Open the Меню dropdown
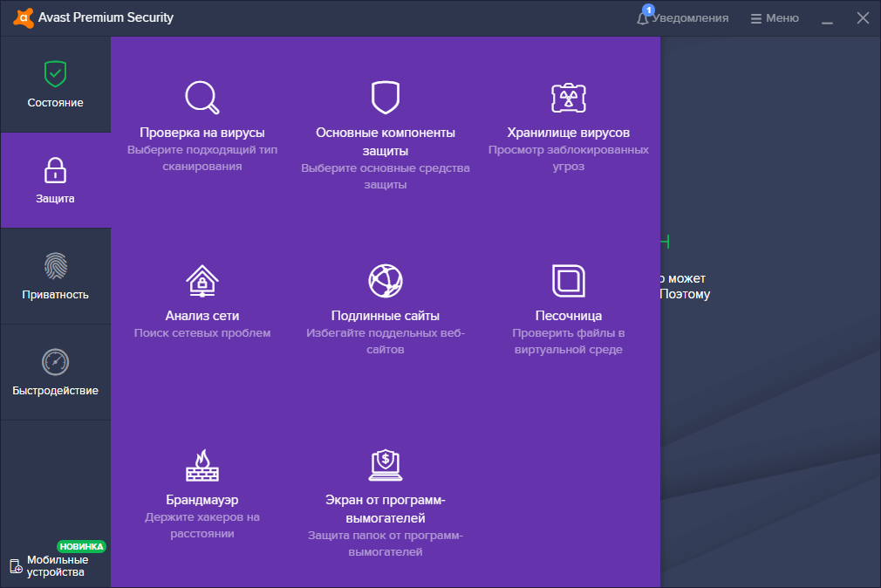 [773, 17]
